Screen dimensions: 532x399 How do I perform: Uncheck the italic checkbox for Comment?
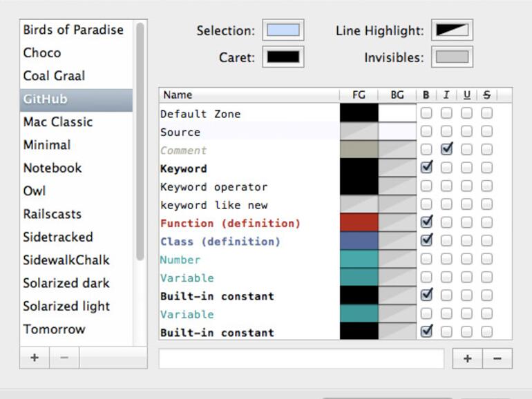pos(446,149)
